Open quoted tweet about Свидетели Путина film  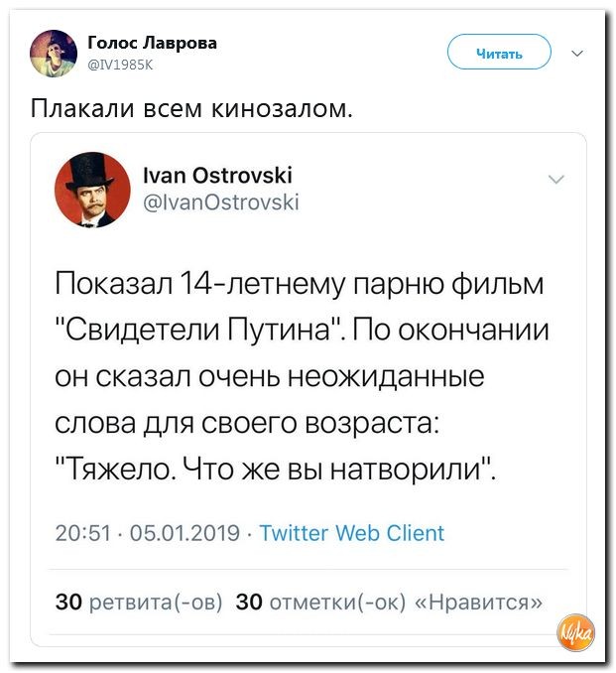(x=308, y=389)
